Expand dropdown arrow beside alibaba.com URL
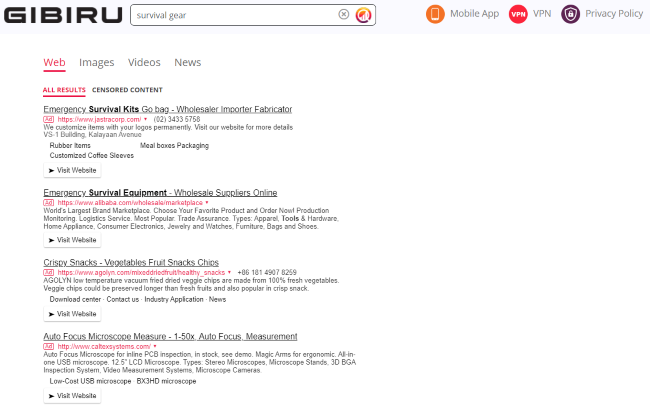The width and height of the screenshot is (650, 405). tap(205, 202)
